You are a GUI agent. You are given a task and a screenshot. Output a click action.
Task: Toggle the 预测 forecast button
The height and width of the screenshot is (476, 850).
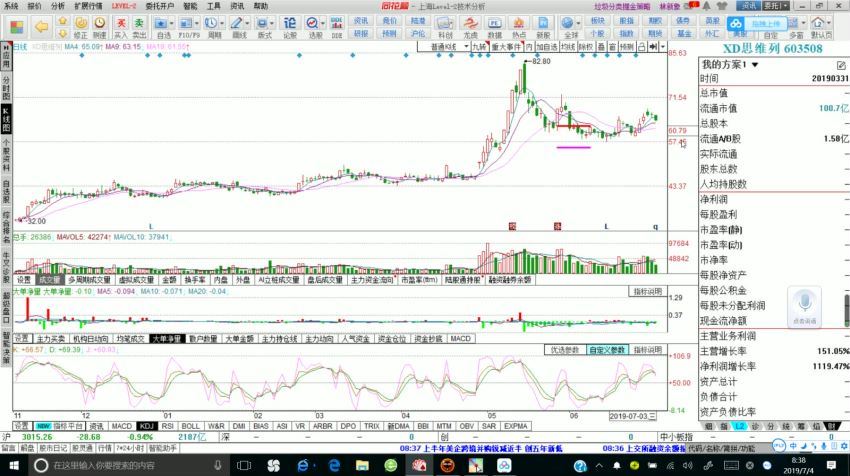click(x=627, y=47)
